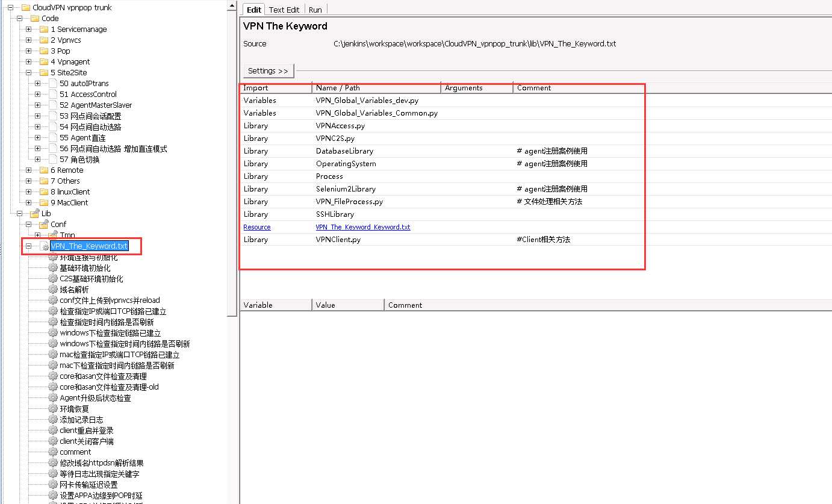This screenshot has height=504, width=832.
Task: Click the gear icon beside client关闭客户端
Action: (x=53, y=441)
